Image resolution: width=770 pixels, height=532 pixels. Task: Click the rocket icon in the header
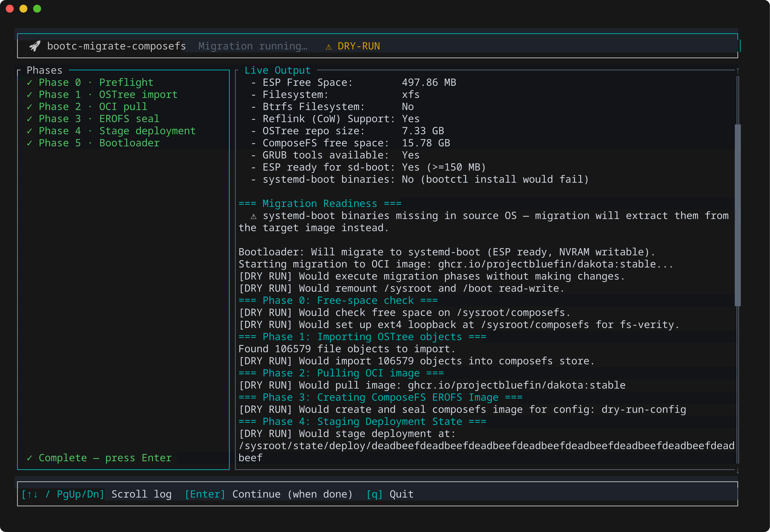click(x=35, y=46)
